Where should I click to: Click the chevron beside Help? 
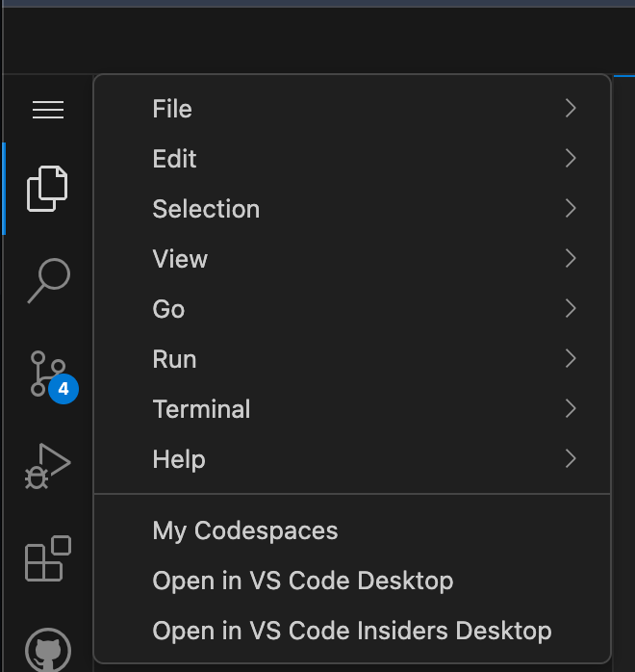point(571,459)
